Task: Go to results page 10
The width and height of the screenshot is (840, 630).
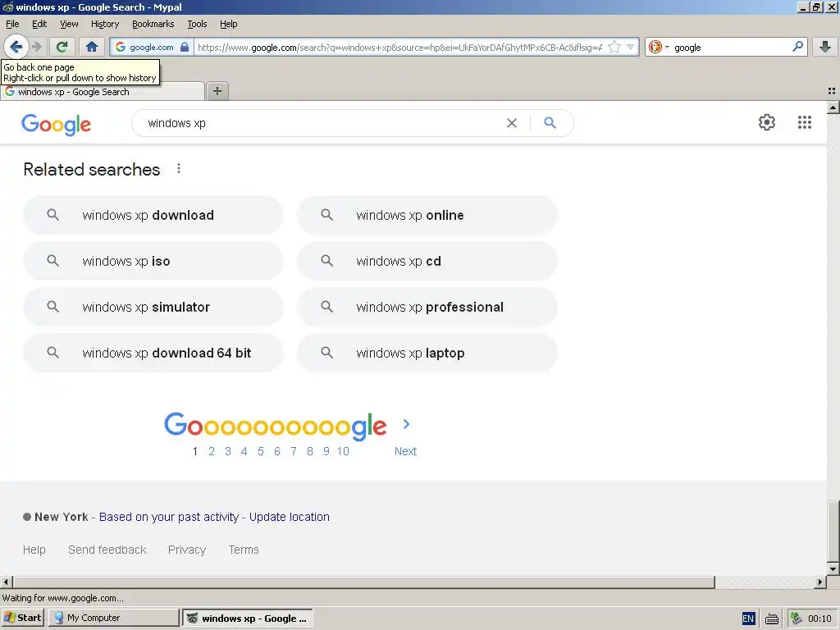Action: click(x=343, y=451)
